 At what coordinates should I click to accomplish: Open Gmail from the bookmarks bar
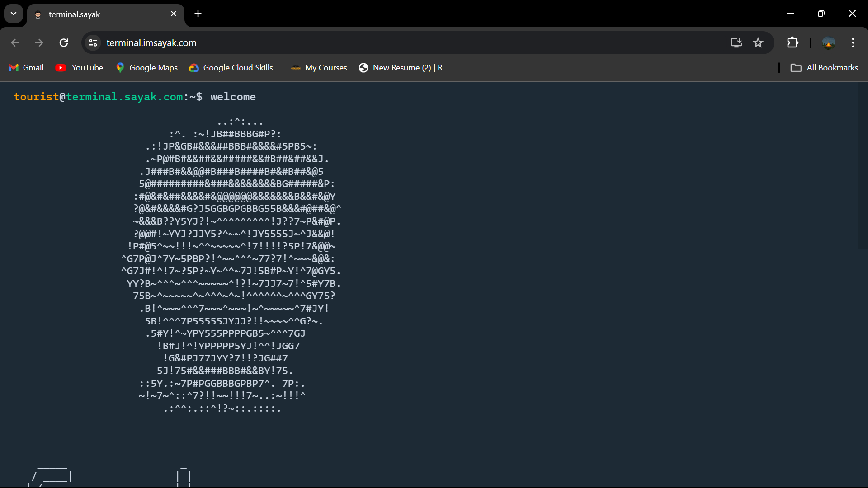coord(26,67)
